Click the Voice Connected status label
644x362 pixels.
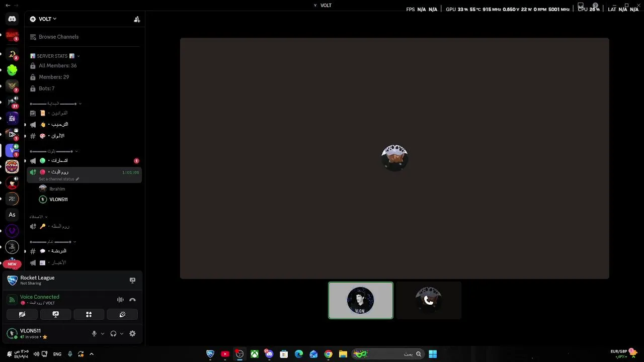(x=40, y=297)
